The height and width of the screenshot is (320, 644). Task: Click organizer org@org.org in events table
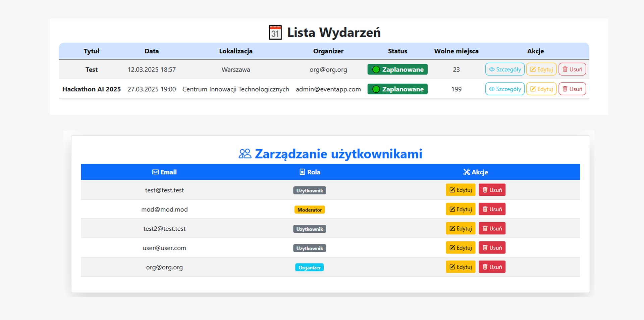point(328,70)
